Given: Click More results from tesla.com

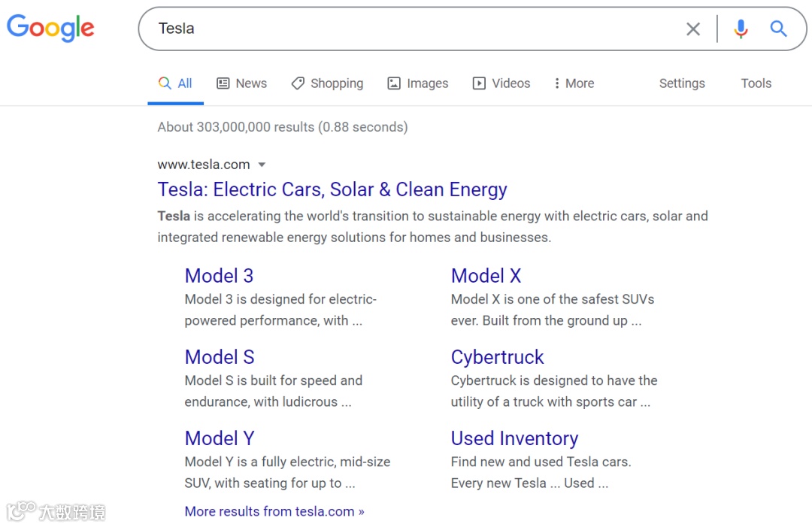Looking at the screenshot, I should (x=274, y=511).
